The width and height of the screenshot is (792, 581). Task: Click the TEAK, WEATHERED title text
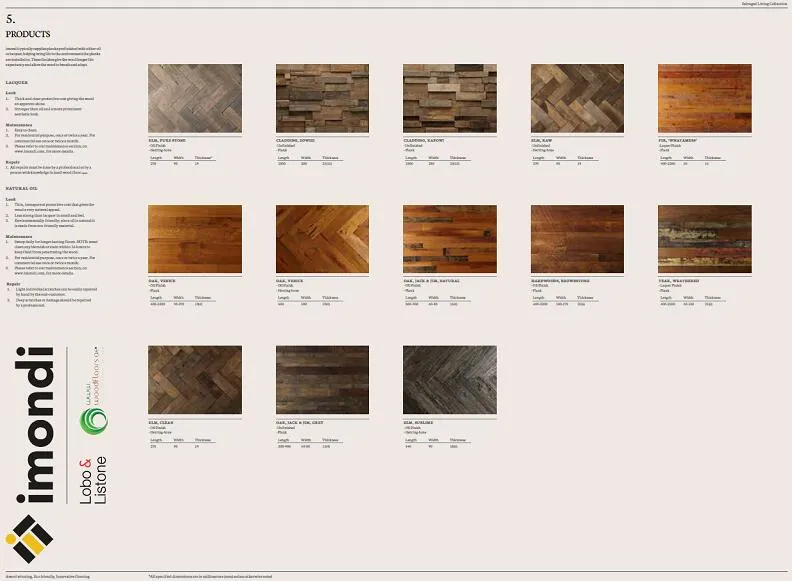click(x=679, y=281)
